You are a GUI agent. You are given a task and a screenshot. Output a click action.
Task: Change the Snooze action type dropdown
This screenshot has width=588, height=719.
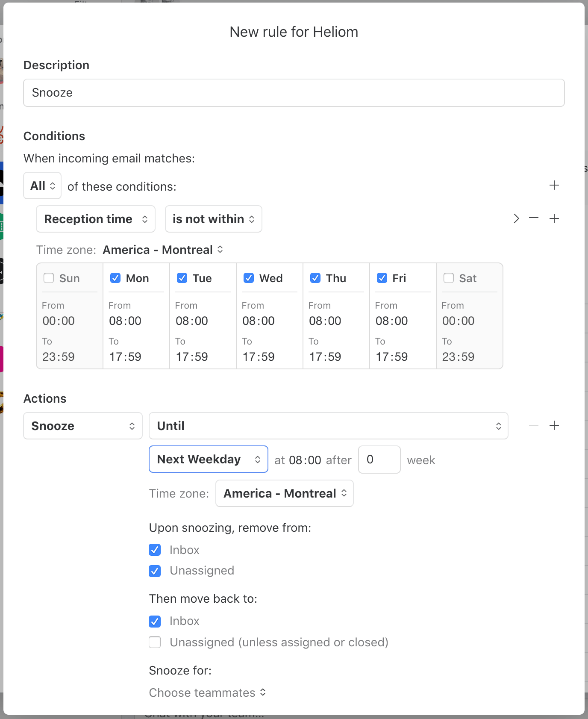click(83, 426)
